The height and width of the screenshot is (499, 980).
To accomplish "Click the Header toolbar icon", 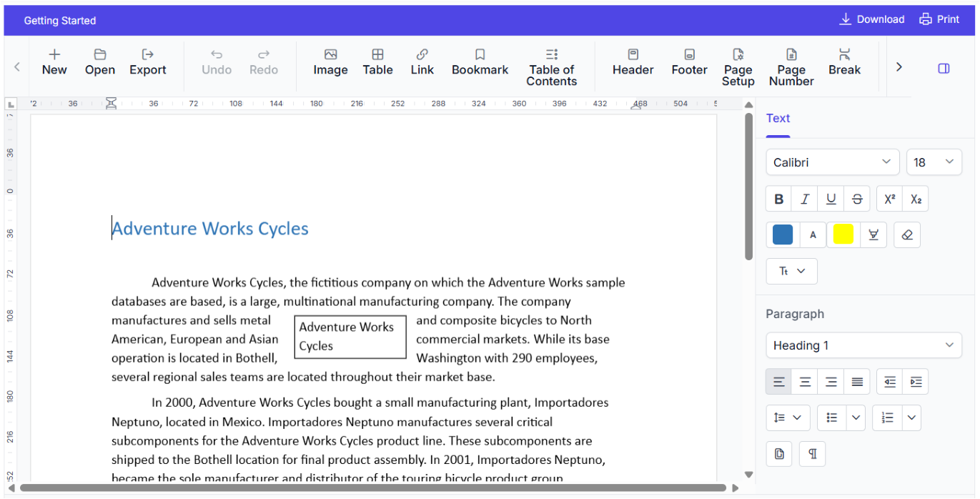I will click(633, 62).
